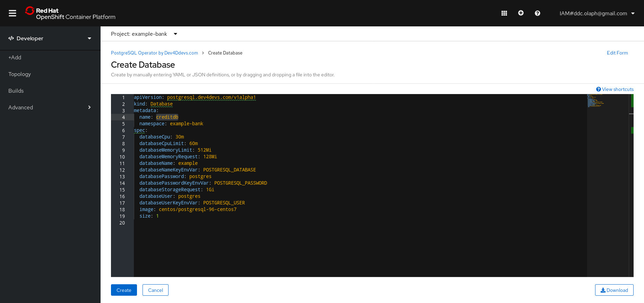This screenshot has height=303, width=644.
Task: Click the editor vertical scrollbar
Action: point(631,185)
